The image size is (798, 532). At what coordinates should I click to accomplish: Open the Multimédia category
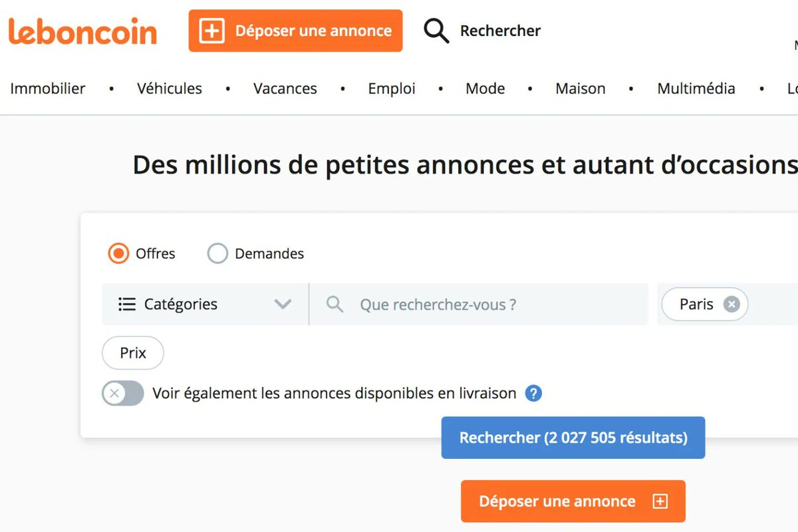(x=696, y=88)
